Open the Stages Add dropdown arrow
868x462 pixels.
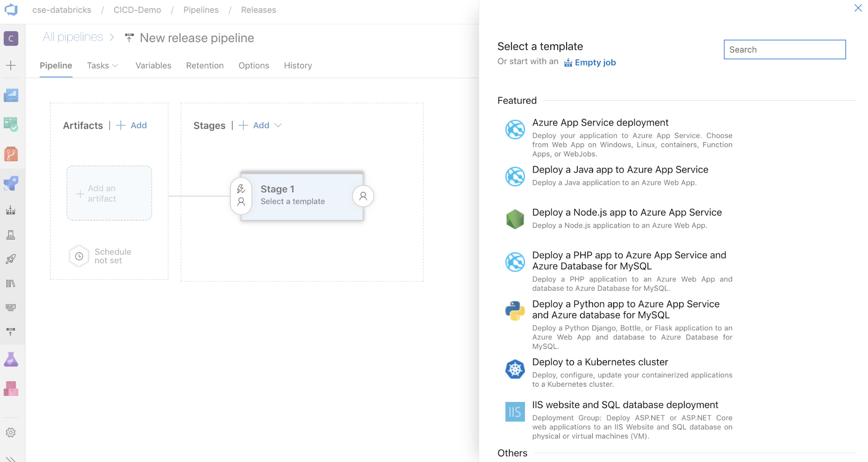278,125
